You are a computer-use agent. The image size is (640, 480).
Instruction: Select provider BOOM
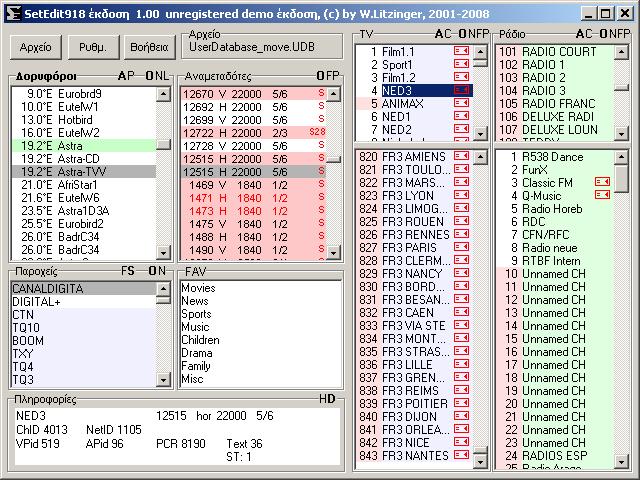[84, 340]
